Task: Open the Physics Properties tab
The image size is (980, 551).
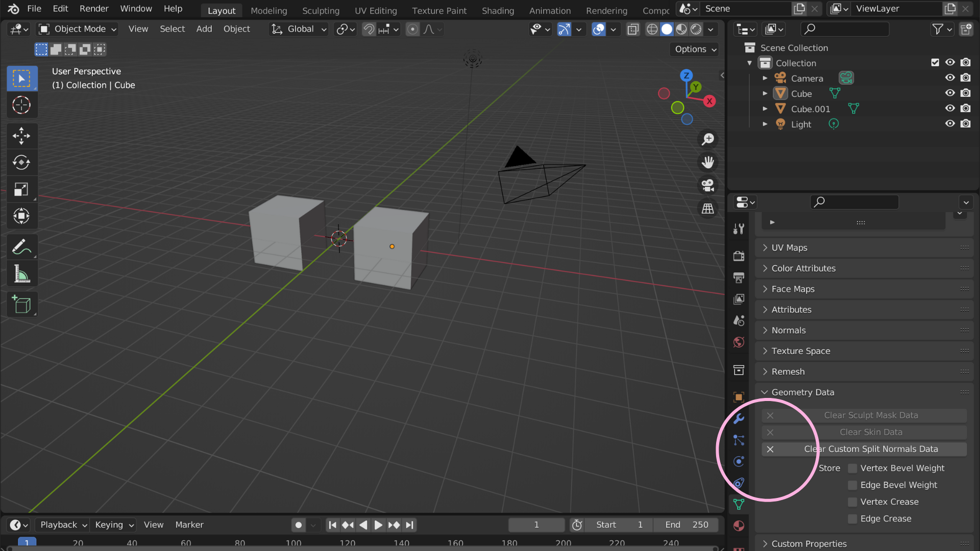Action: point(739,461)
